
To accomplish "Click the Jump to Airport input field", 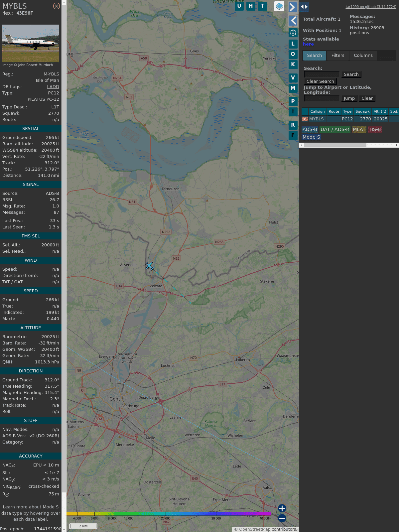I will pos(322,98).
